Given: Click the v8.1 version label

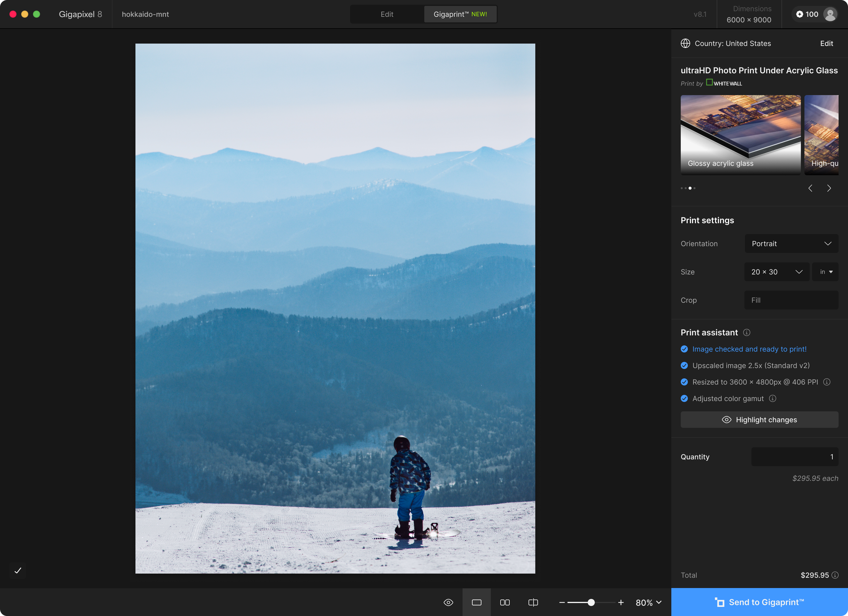Looking at the screenshot, I should coord(700,14).
